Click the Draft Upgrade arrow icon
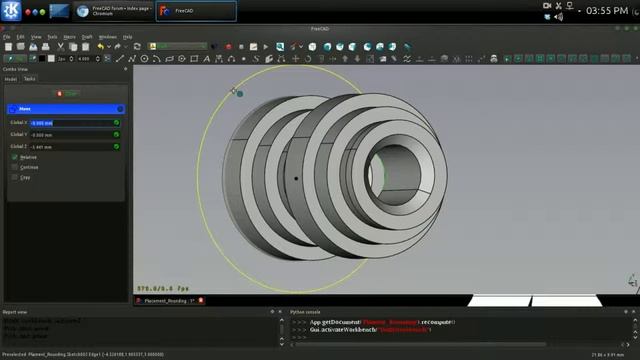The image size is (640, 360). 345,59
